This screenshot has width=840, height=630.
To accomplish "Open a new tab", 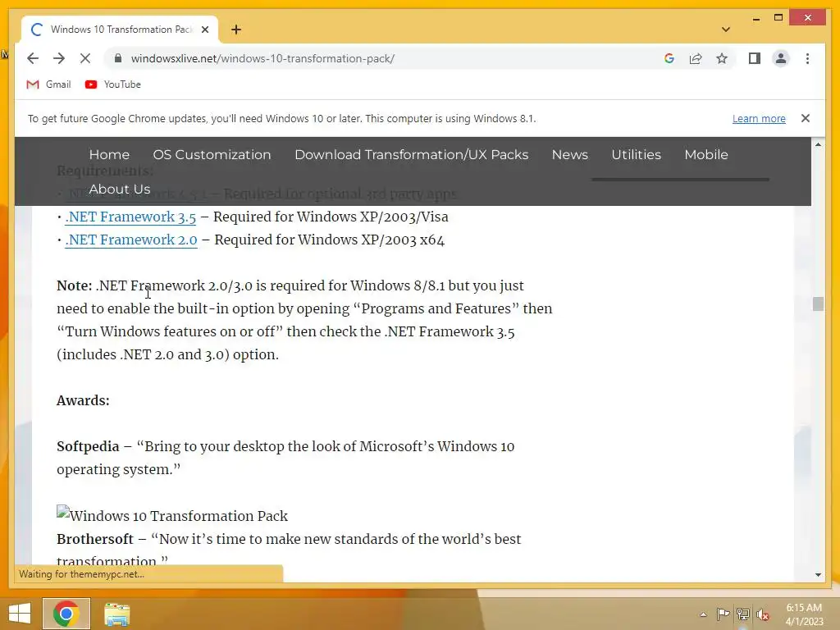I will [x=235, y=30].
